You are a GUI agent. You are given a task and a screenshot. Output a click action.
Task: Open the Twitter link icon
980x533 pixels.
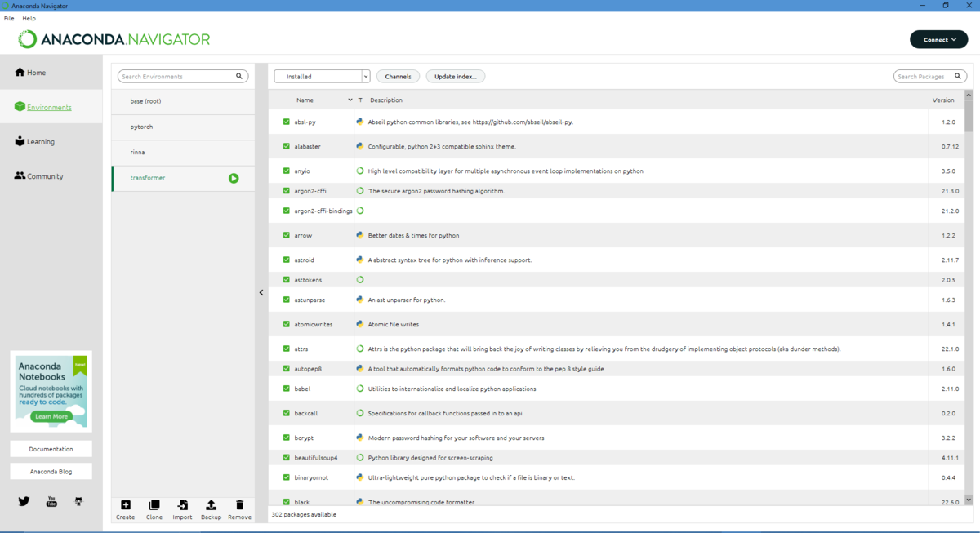coord(24,501)
